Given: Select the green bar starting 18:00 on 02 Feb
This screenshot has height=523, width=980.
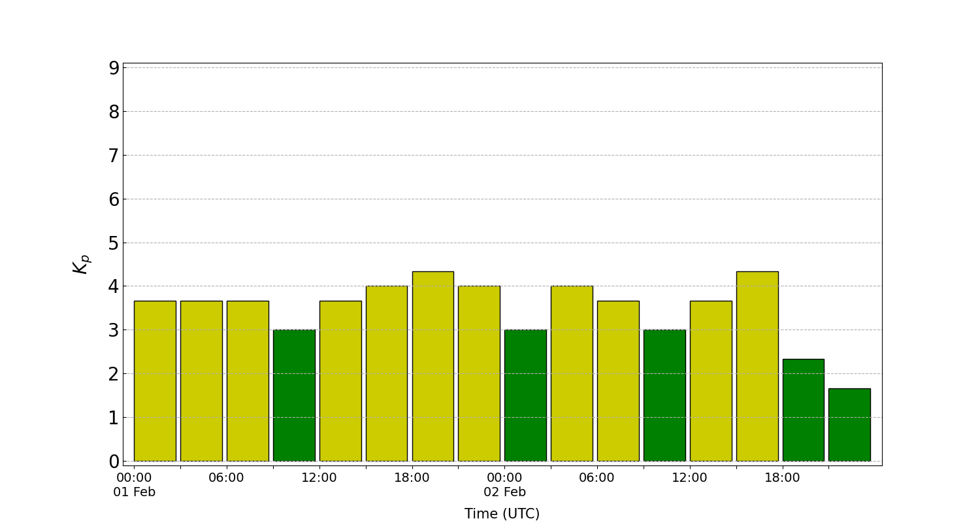Looking at the screenshot, I should (803, 410).
